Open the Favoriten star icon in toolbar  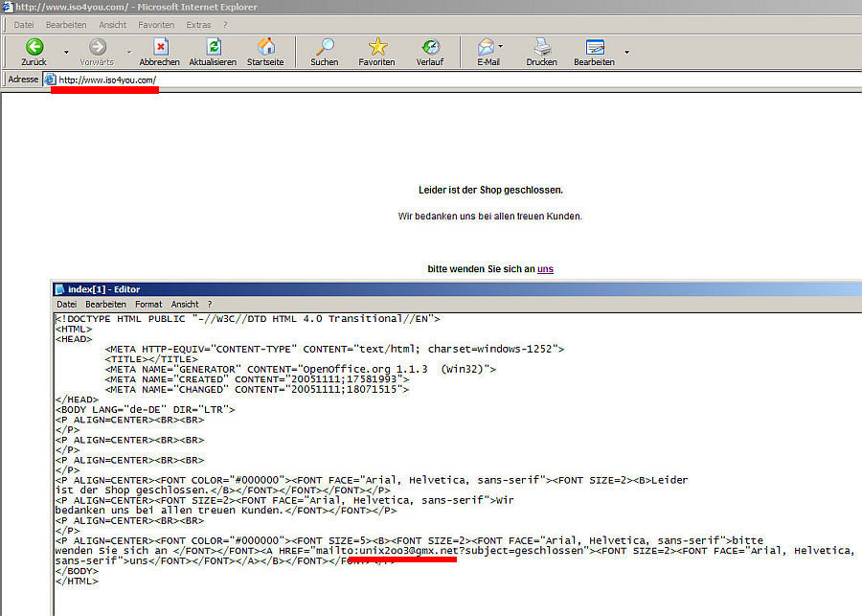click(377, 47)
